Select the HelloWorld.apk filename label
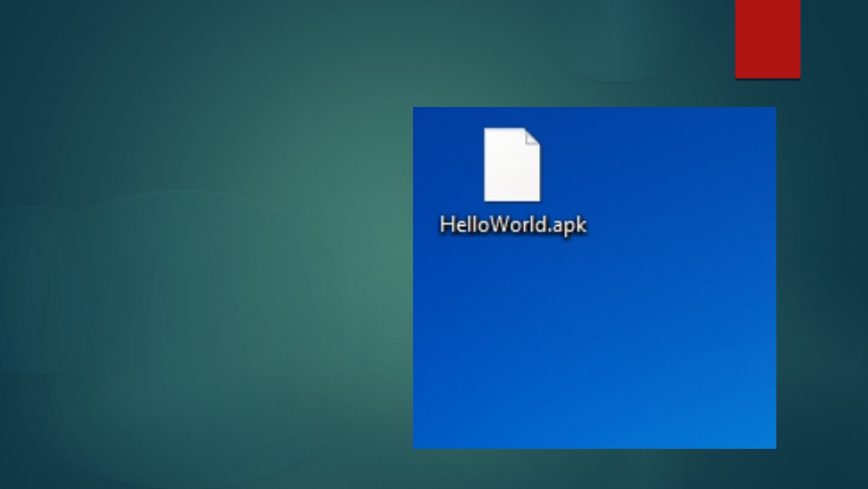 click(x=514, y=224)
